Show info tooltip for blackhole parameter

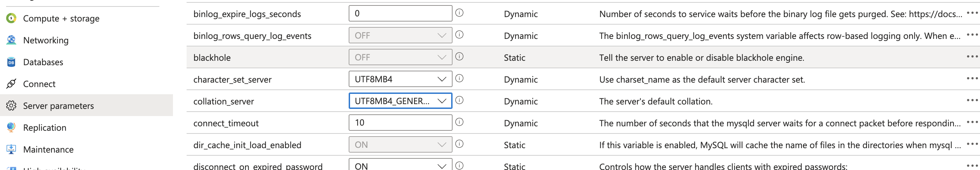tap(459, 56)
